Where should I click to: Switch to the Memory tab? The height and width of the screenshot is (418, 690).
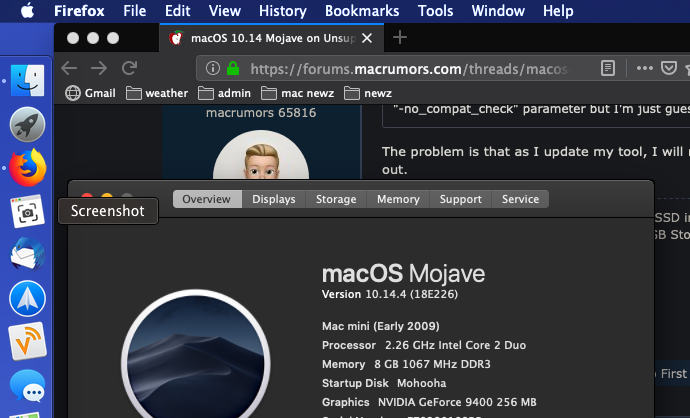click(x=398, y=199)
